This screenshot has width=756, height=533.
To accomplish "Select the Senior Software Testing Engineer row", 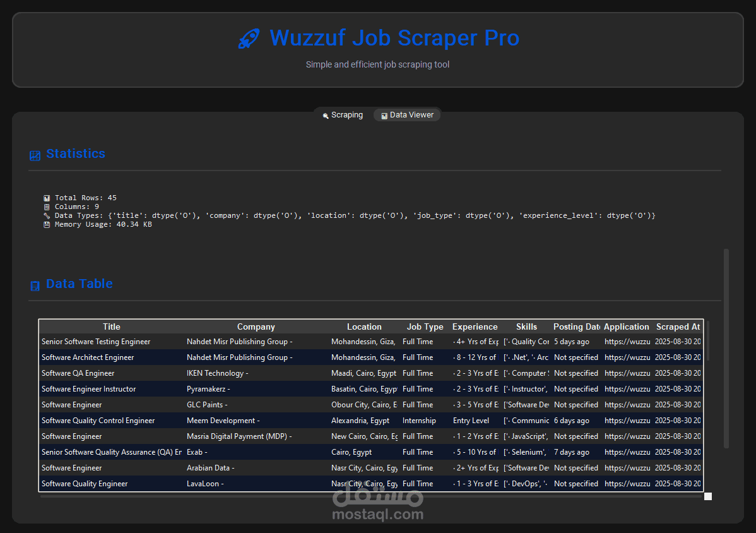I will click(371, 342).
